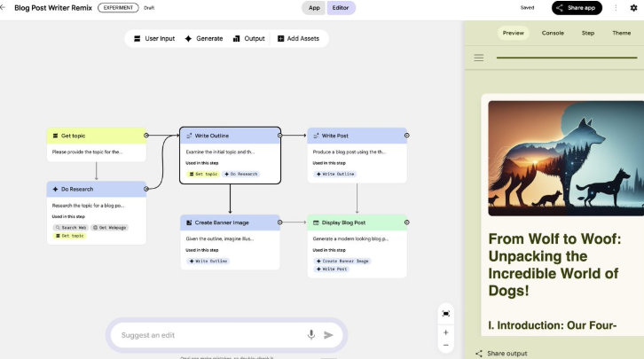Add an Output node
Image resolution: width=644 pixels, height=359 pixels.
(249, 39)
